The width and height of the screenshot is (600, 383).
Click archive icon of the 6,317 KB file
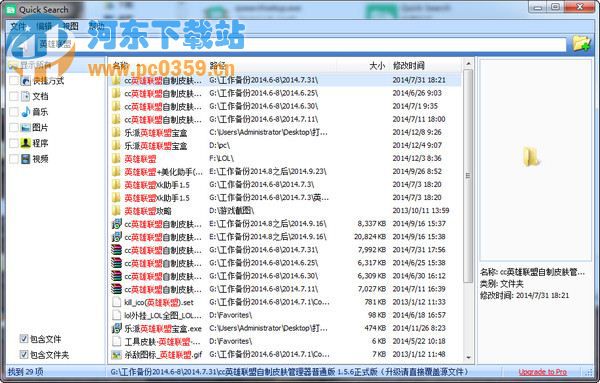(116, 263)
